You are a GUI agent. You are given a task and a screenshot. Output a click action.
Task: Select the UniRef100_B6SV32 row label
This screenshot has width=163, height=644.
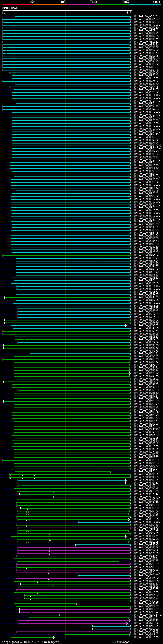[146, 50]
